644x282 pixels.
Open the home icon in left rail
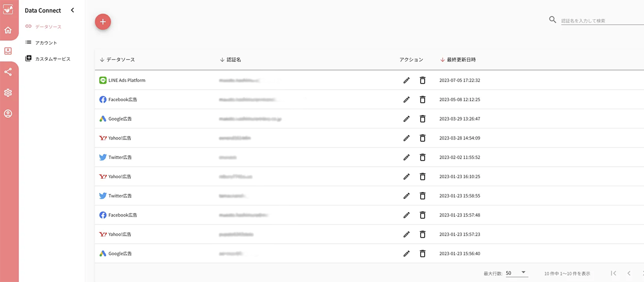(x=8, y=30)
